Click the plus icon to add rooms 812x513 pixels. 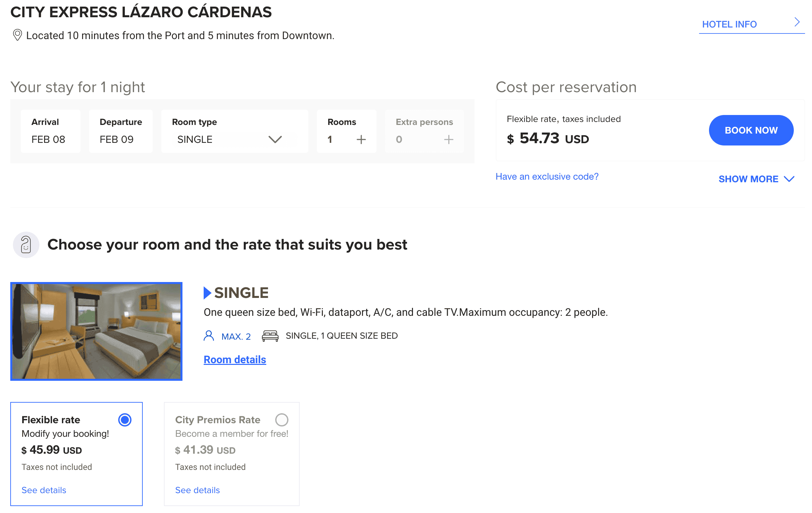click(361, 140)
